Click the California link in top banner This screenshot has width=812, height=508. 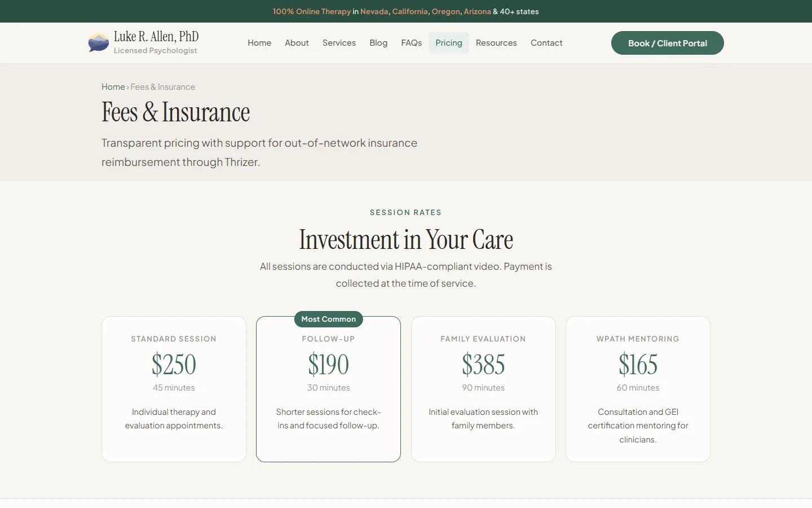(410, 11)
